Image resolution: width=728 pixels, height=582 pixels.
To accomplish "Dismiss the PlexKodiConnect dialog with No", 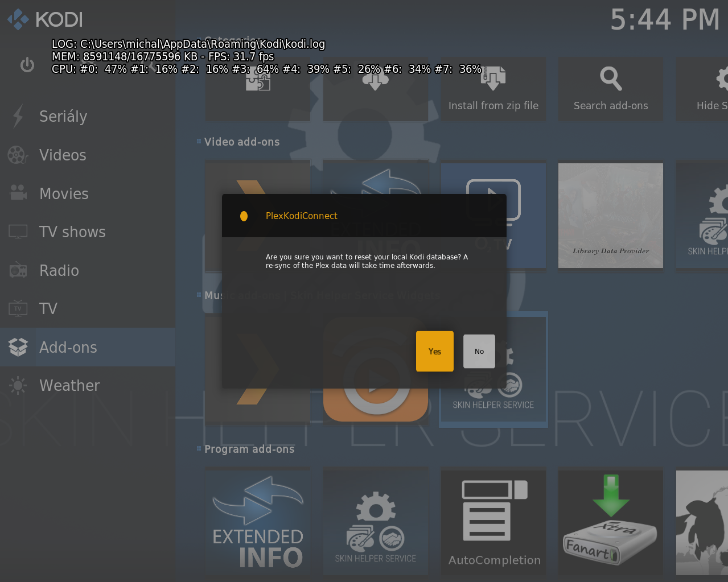I will point(478,351).
